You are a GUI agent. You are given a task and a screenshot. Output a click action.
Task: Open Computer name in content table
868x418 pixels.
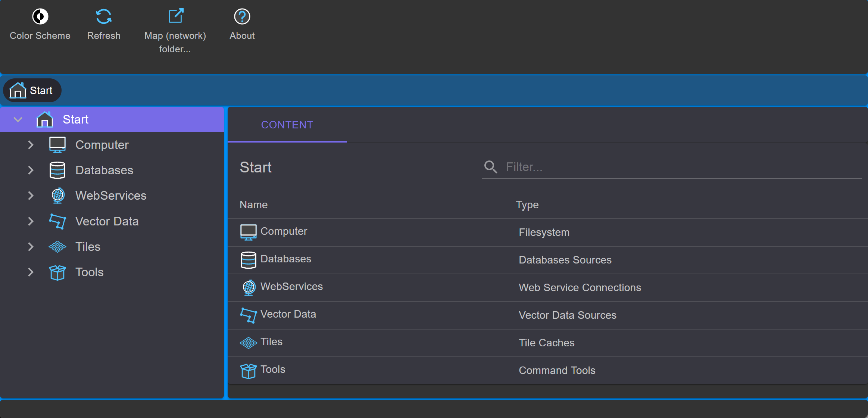284,231
